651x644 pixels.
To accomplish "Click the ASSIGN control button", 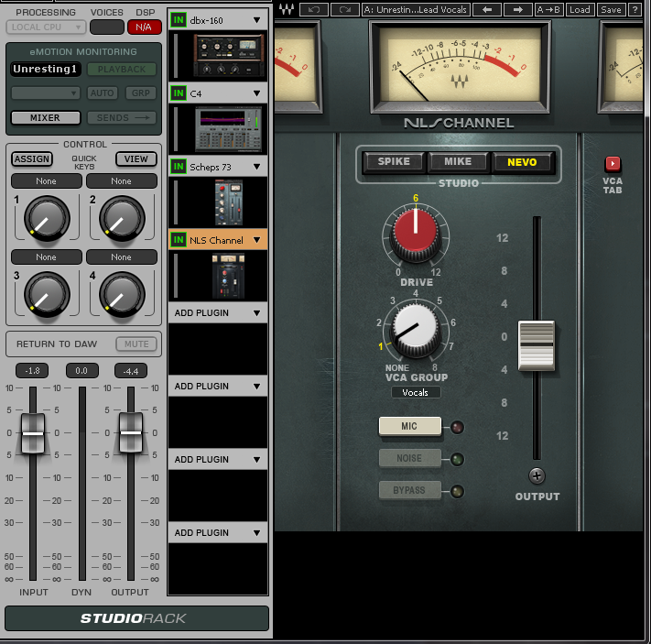I will point(32,159).
